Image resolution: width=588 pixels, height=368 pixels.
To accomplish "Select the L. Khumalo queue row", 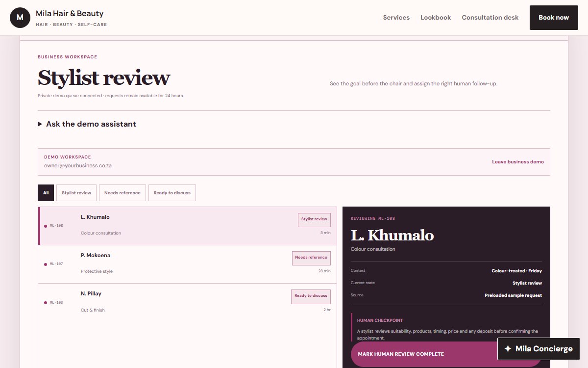I will point(188,226).
